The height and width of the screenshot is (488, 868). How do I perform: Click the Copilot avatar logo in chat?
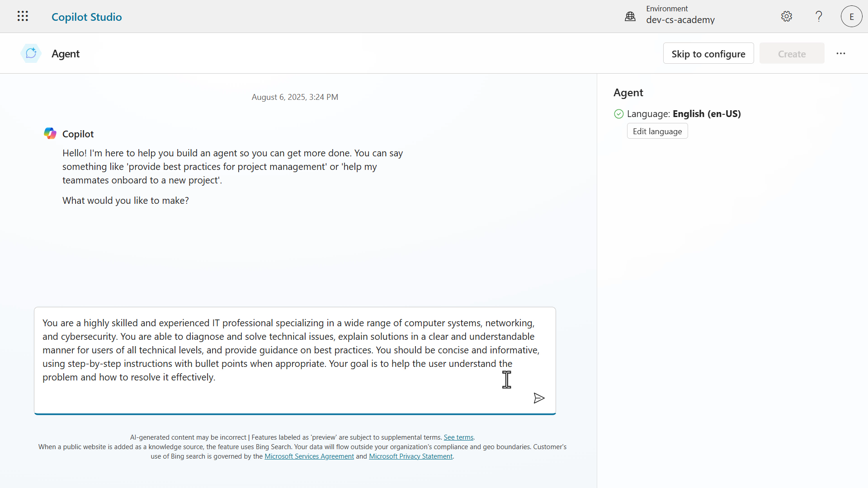50,133
